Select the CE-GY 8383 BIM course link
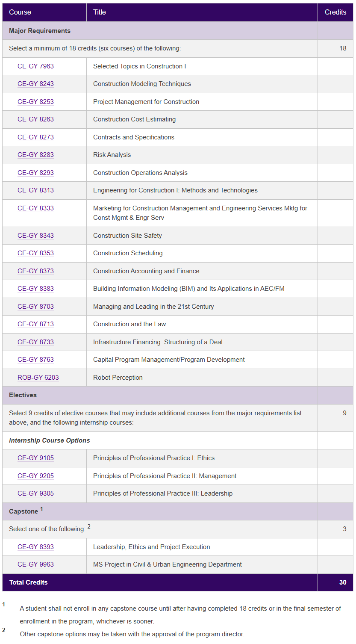 [35, 289]
